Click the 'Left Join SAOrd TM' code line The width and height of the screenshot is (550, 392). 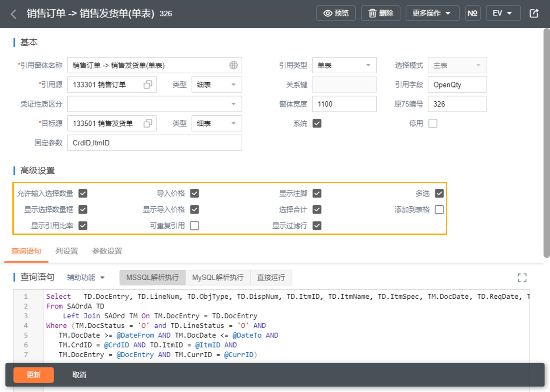(x=160, y=316)
